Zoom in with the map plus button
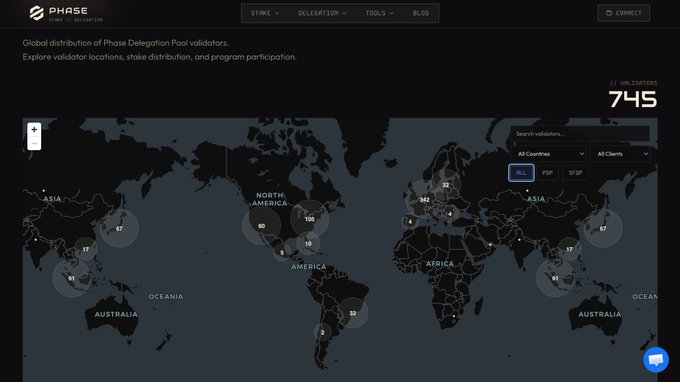680x382 pixels. click(x=34, y=130)
